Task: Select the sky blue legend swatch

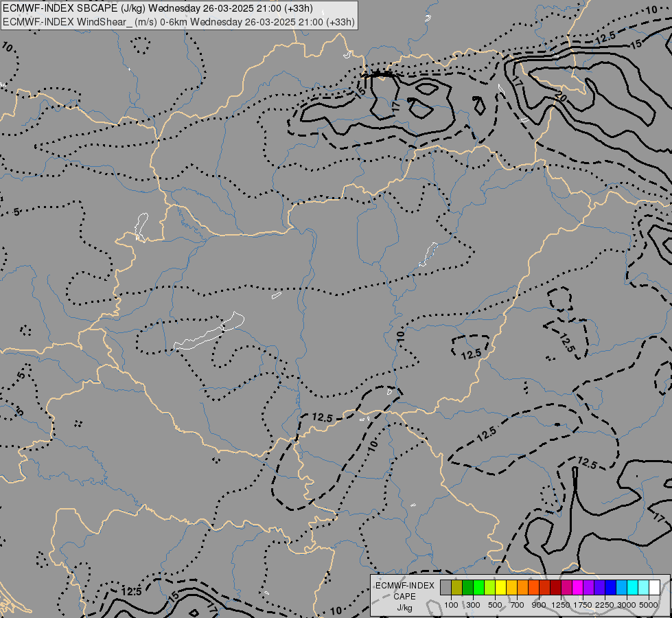Action: pos(621,587)
